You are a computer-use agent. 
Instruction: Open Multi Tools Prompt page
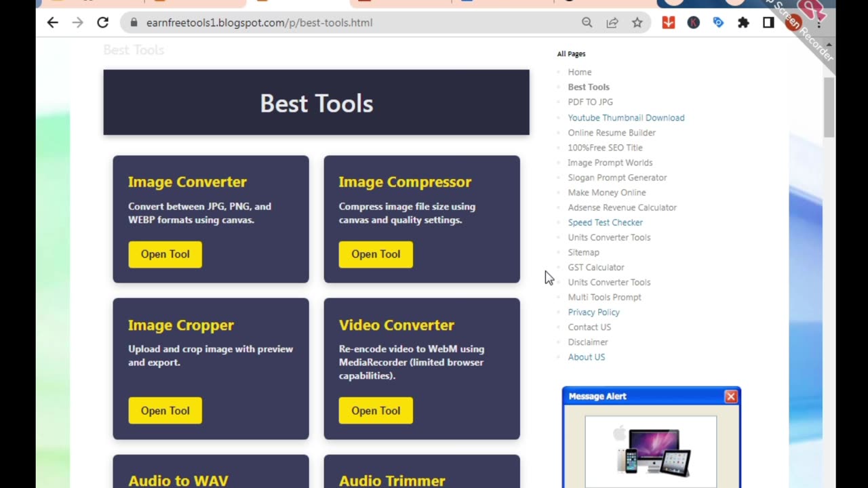(604, 297)
